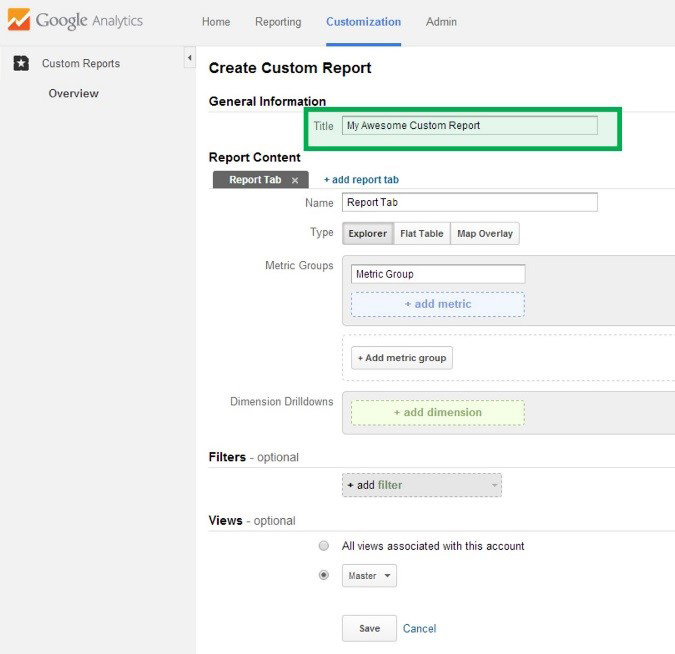The width and height of the screenshot is (675, 654).
Task: Click the Create Custom Report heading
Action: pos(290,68)
